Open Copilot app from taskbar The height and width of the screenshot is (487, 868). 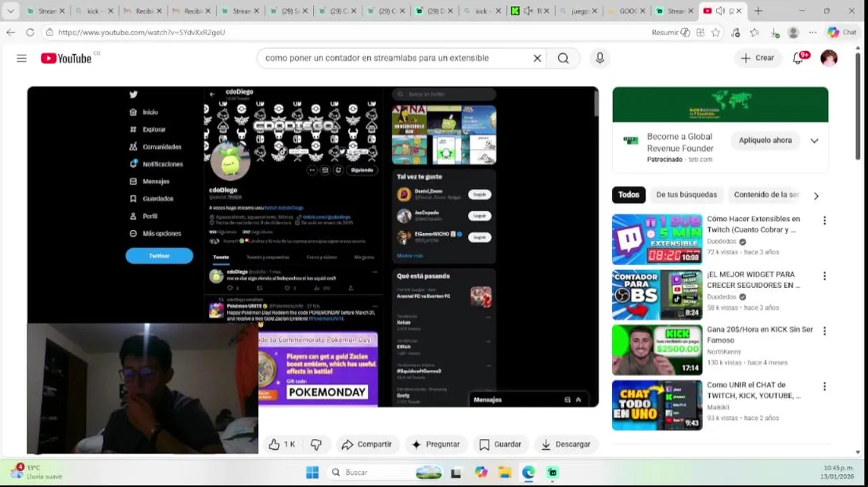tap(481, 472)
